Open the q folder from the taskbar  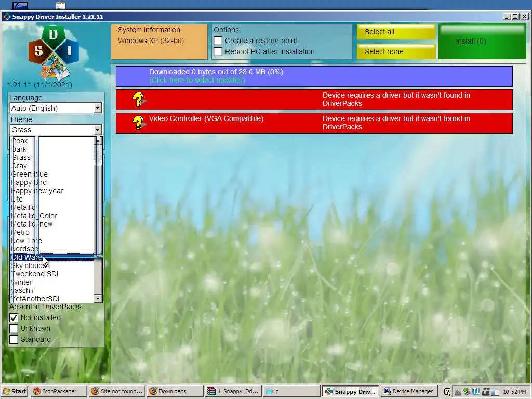coord(292,391)
